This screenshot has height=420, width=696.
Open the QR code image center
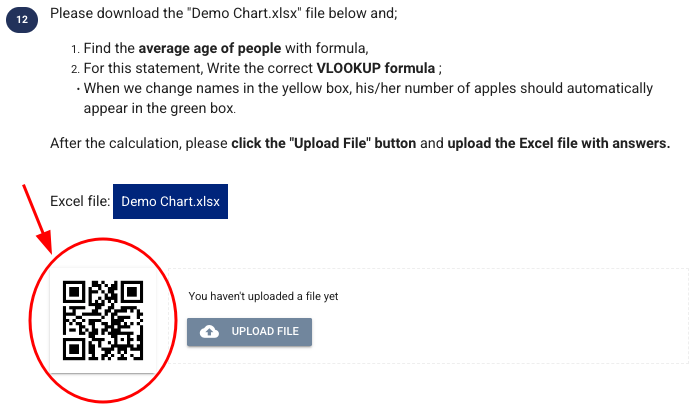coord(103,321)
